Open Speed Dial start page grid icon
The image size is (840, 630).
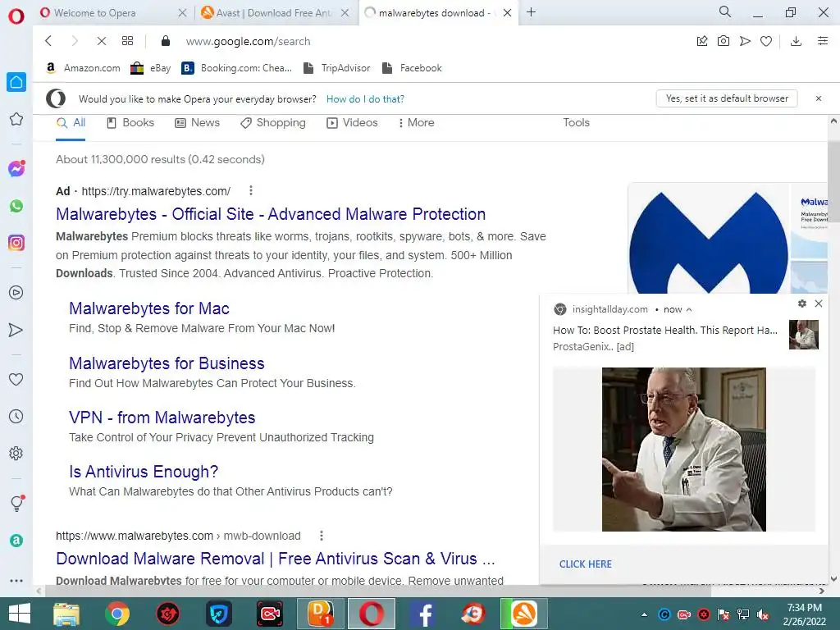127,41
